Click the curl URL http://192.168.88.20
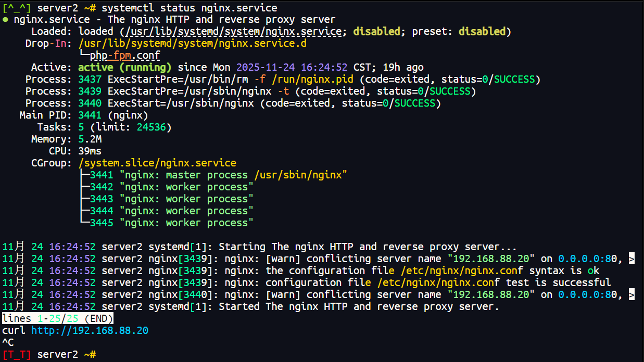This screenshot has height=362, width=644. pos(90,330)
